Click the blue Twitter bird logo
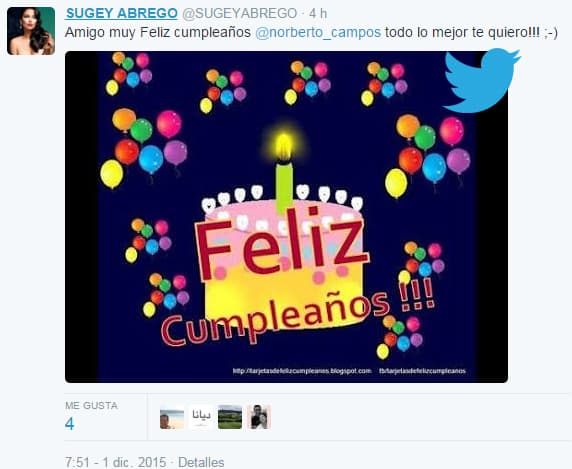Screen dimensions: 572x469 coord(482,80)
